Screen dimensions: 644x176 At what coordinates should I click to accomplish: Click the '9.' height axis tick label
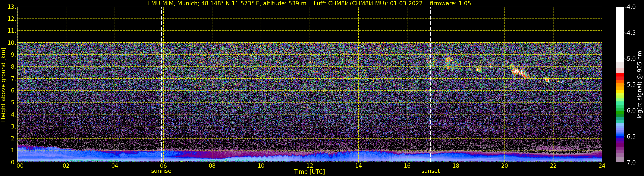(x=13, y=55)
